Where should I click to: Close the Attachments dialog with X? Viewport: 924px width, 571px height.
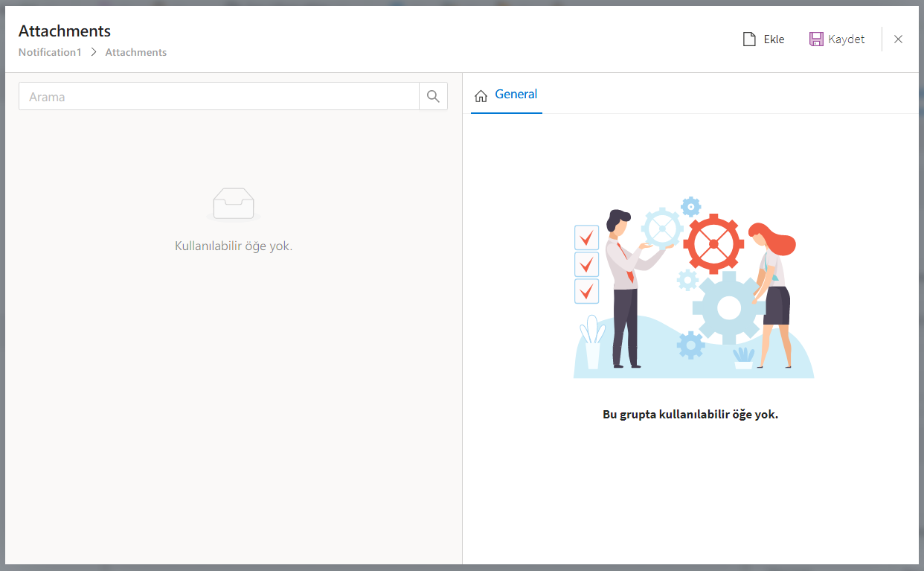pyautogui.click(x=898, y=39)
